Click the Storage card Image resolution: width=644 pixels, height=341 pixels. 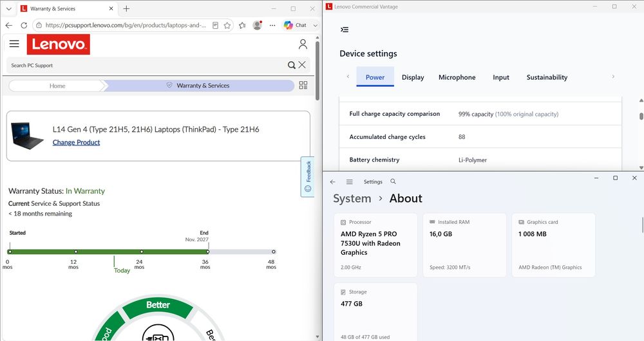click(x=375, y=312)
